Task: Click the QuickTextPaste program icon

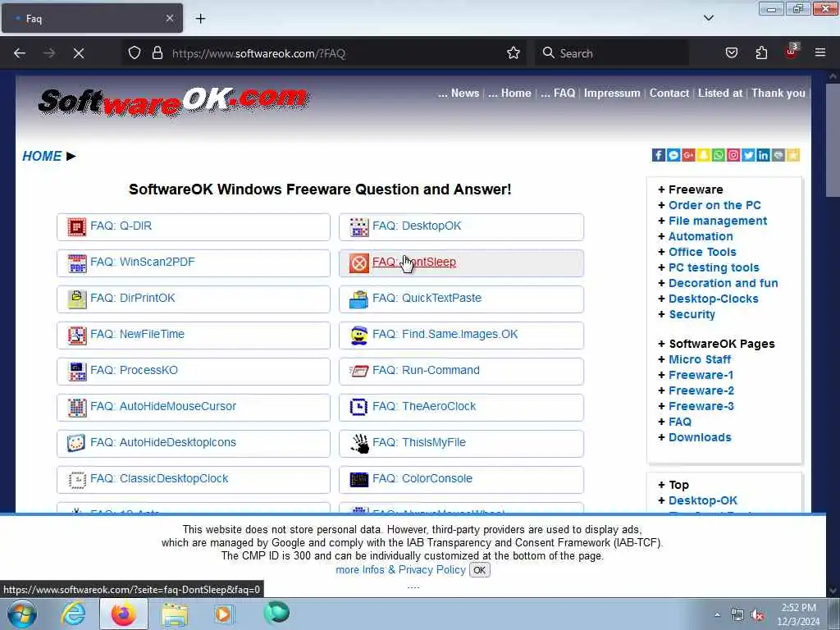Action: pos(359,299)
